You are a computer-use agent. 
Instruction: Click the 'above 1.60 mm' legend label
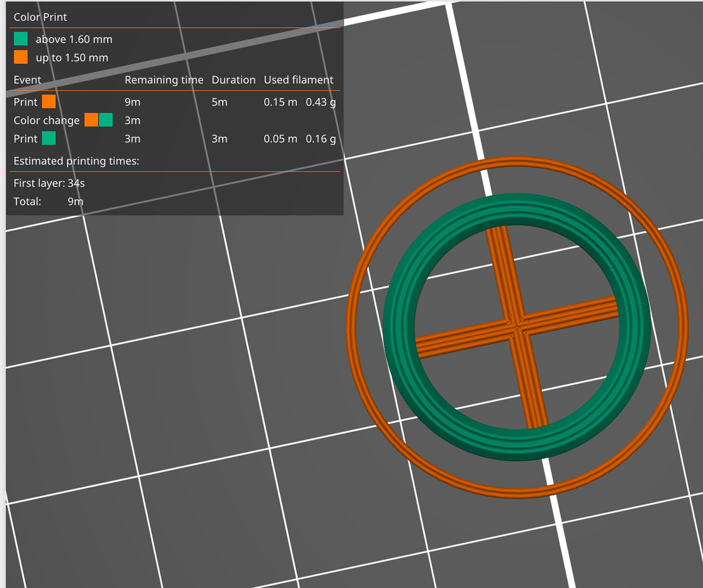pyautogui.click(x=74, y=39)
